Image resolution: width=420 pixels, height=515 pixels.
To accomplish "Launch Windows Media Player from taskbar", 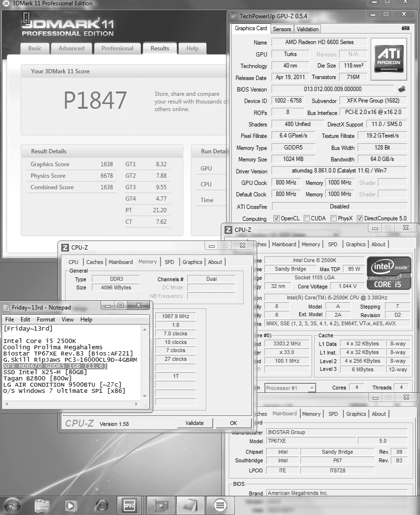I will (71, 506).
